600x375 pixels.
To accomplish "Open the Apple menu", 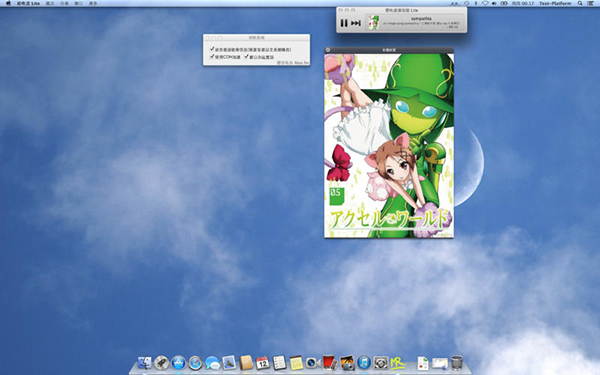I will (8, 3).
